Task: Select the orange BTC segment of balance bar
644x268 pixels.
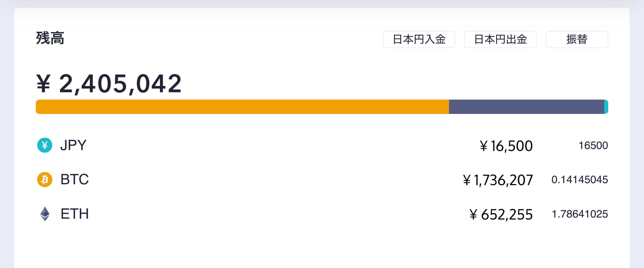Action: (x=242, y=107)
